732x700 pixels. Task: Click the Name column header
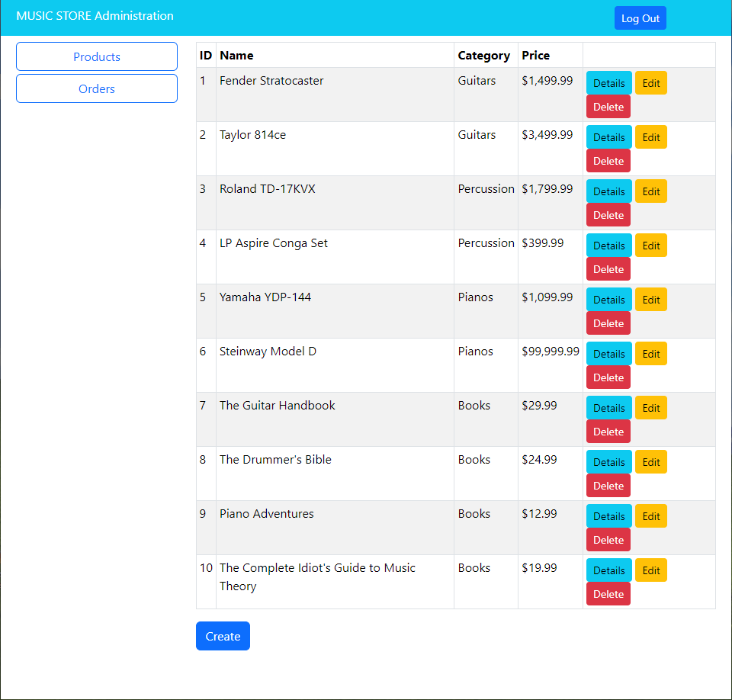pos(236,55)
